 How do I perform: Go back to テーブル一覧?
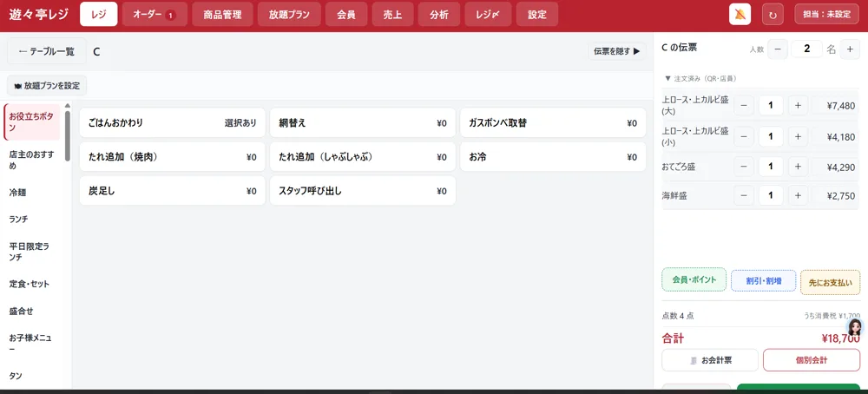(47, 51)
